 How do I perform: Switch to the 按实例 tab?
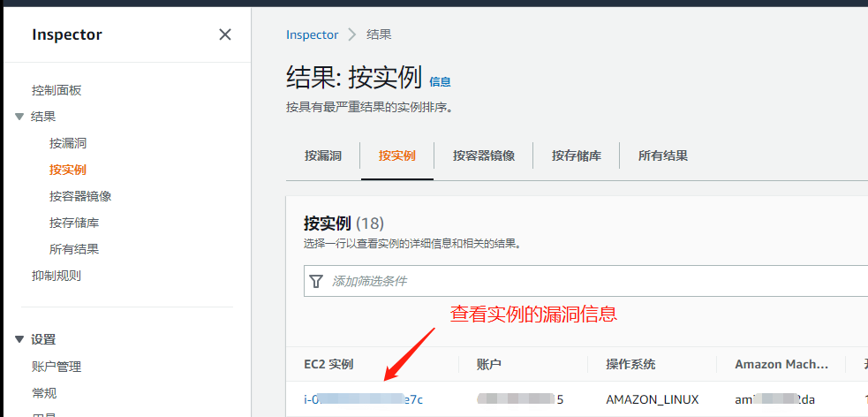click(x=396, y=155)
